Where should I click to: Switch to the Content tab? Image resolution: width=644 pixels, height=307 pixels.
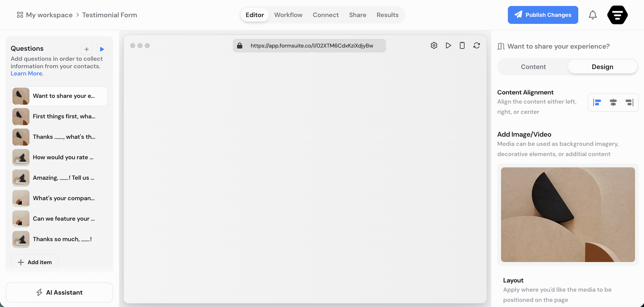[533, 67]
